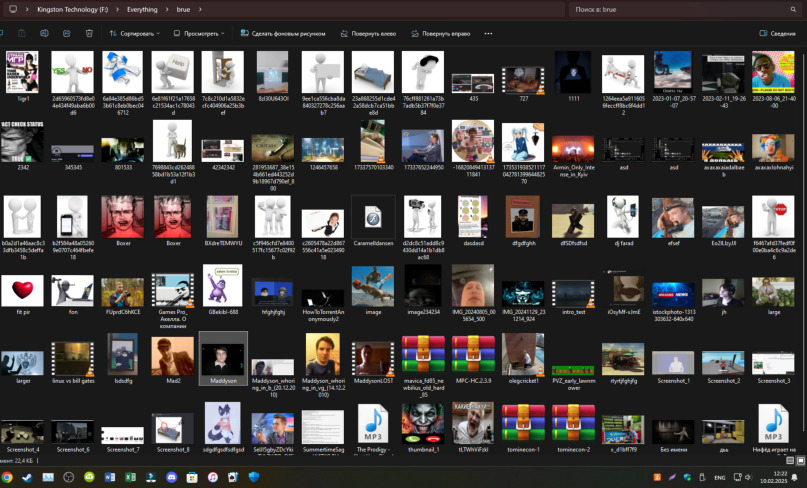Go to the Everything folder breadcrumb
This screenshot has height=488, width=807.
(x=142, y=9)
